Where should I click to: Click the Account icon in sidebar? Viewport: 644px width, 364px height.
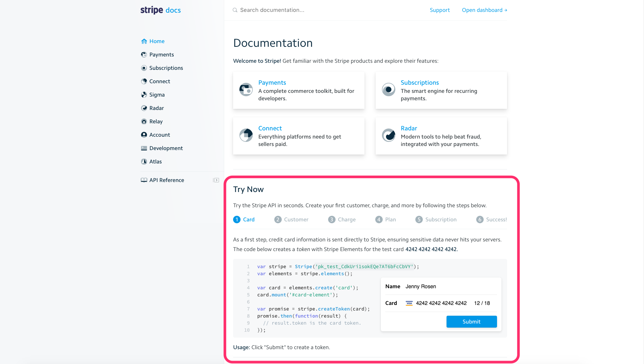click(144, 135)
